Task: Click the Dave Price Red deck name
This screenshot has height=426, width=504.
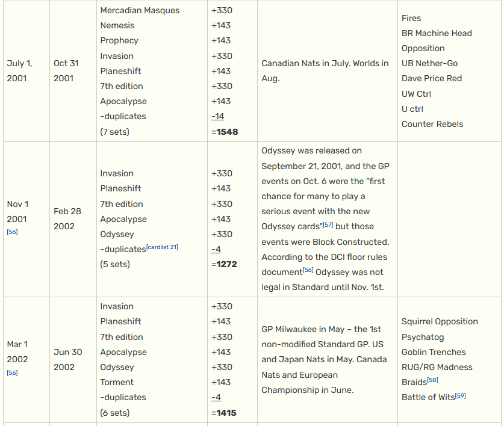Action: pos(432,78)
